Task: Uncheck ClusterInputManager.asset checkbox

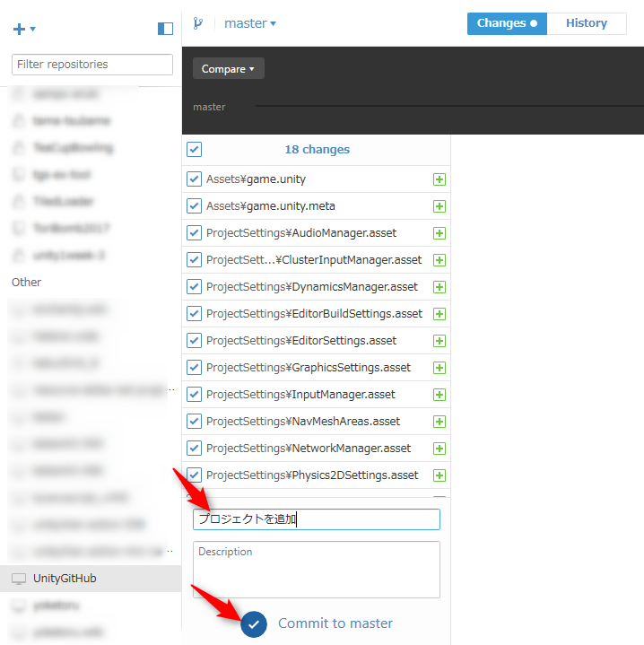Action: coord(194,260)
